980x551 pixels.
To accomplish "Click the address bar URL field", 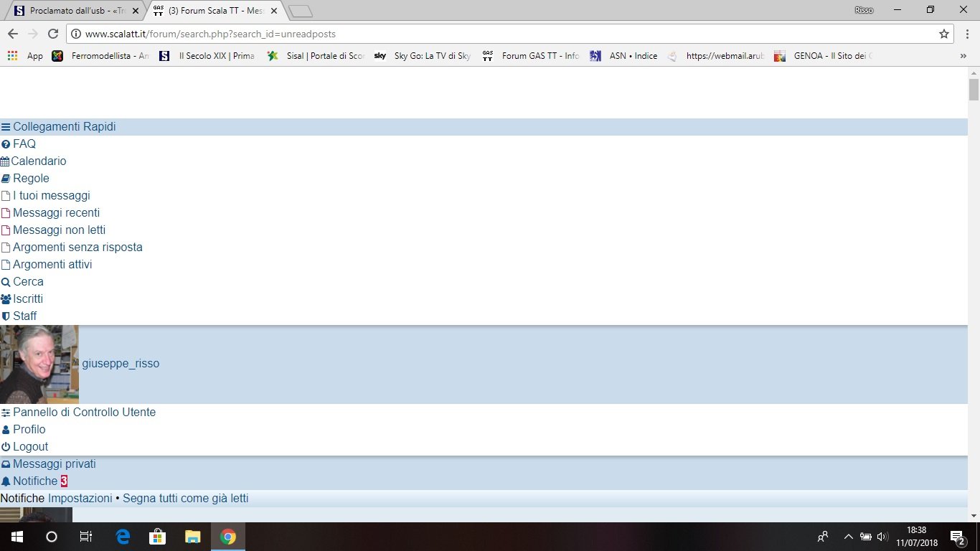I will click(x=502, y=34).
